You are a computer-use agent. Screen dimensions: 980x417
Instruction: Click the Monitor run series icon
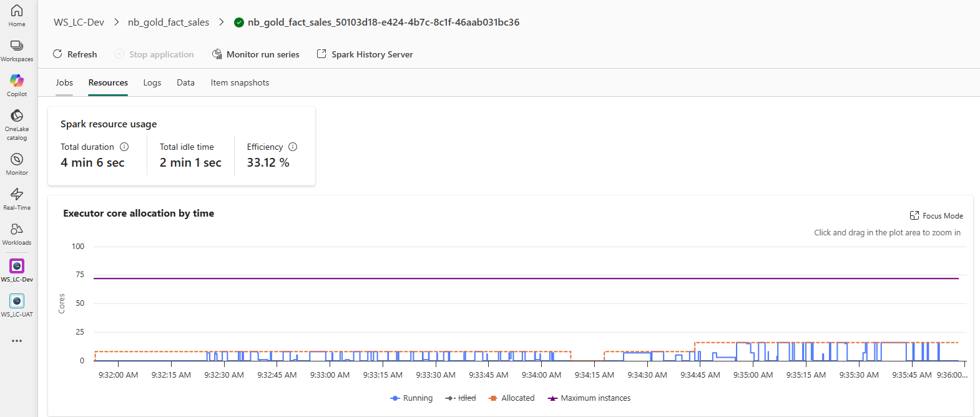click(x=217, y=54)
